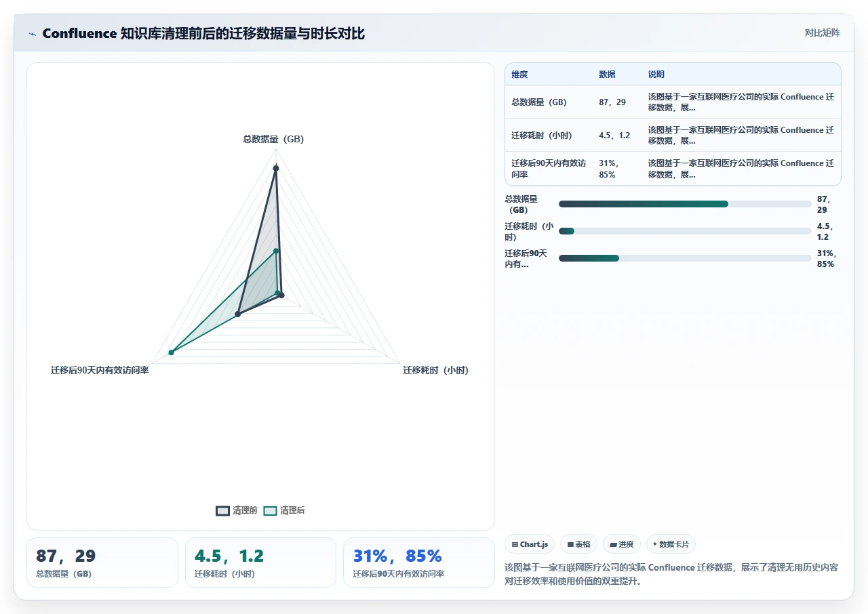Click 清理后 data point on 总数据量 axis
Screen dimensions: 868x614
[276, 251]
